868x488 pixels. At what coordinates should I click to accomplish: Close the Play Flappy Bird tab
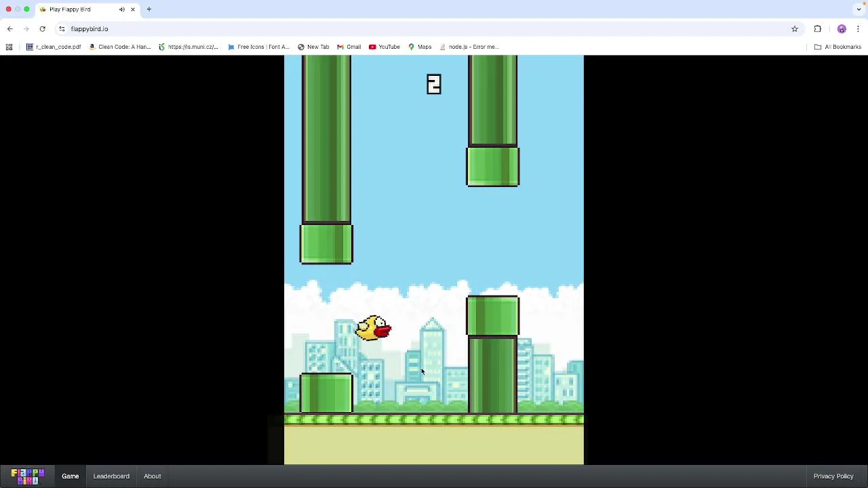(x=133, y=9)
